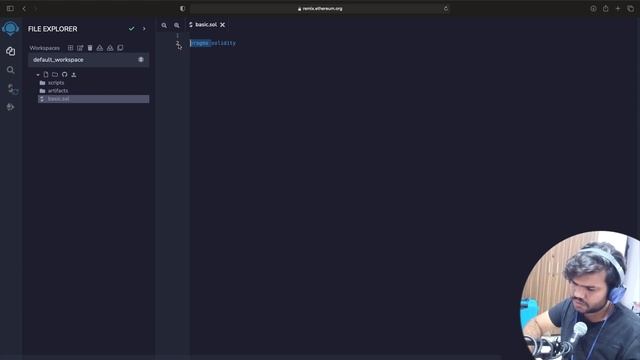Click first warning-triangle workspace icon

(x=100, y=48)
